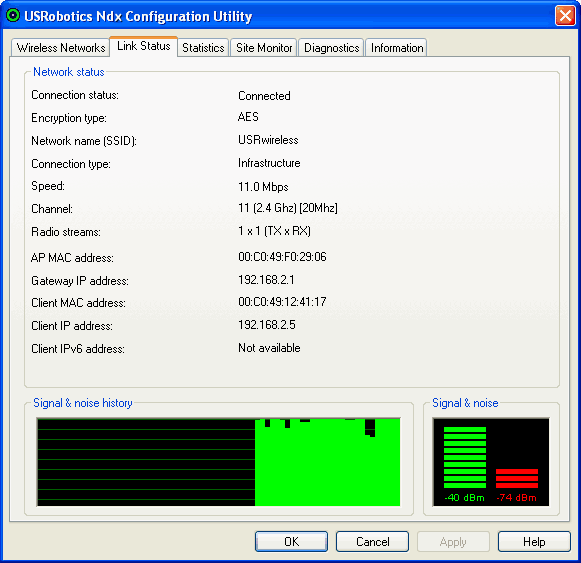
Task: Click the Client IP address 192.168.2.5
Action: pos(266,325)
